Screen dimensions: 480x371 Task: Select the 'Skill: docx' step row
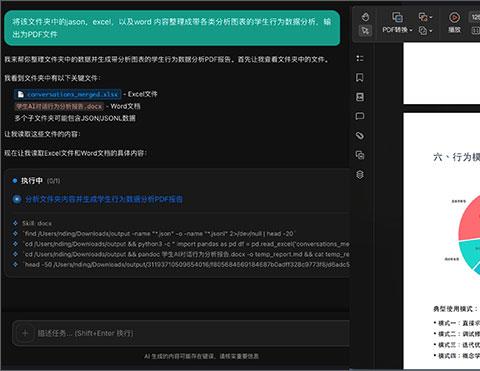point(37,223)
